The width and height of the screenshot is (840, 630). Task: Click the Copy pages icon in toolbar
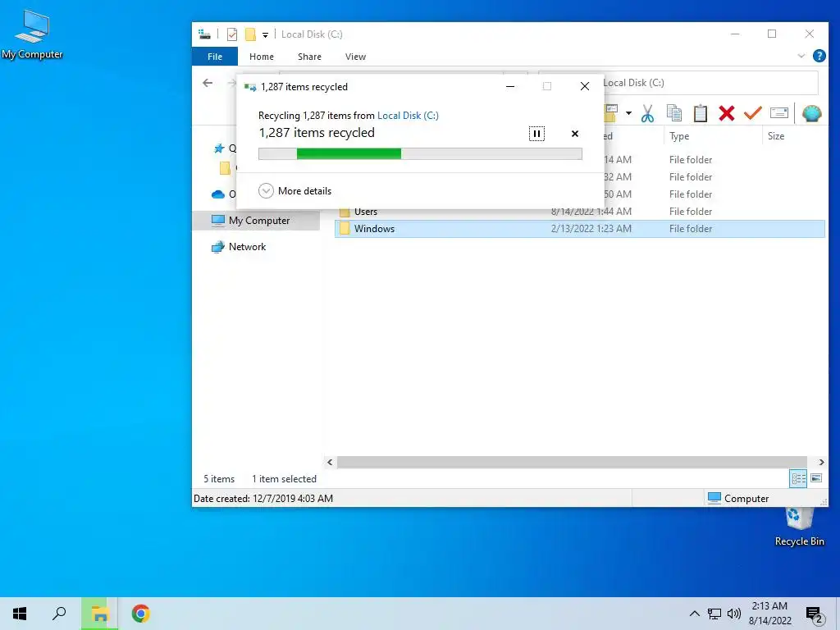pos(674,113)
